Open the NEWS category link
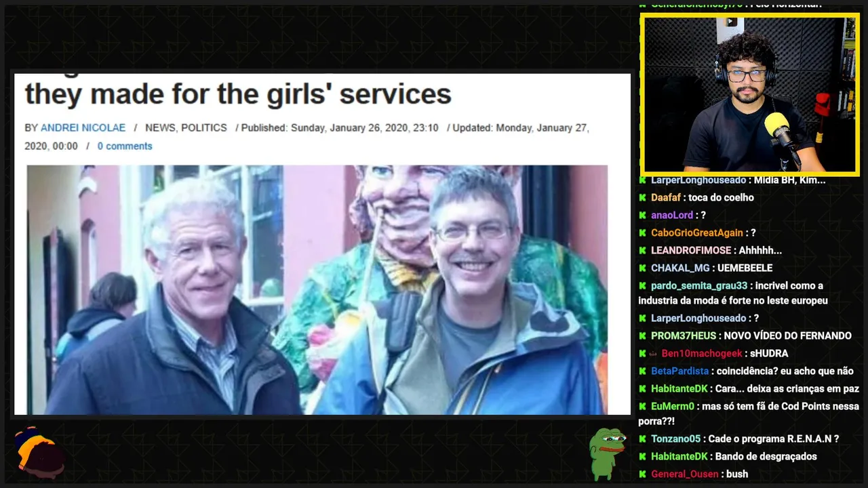Screen dimensions: 868x488 click(x=160, y=127)
